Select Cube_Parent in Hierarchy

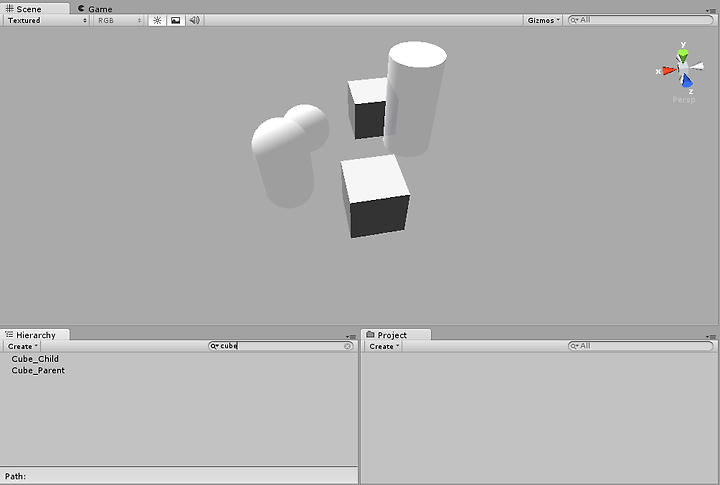(x=38, y=370)
